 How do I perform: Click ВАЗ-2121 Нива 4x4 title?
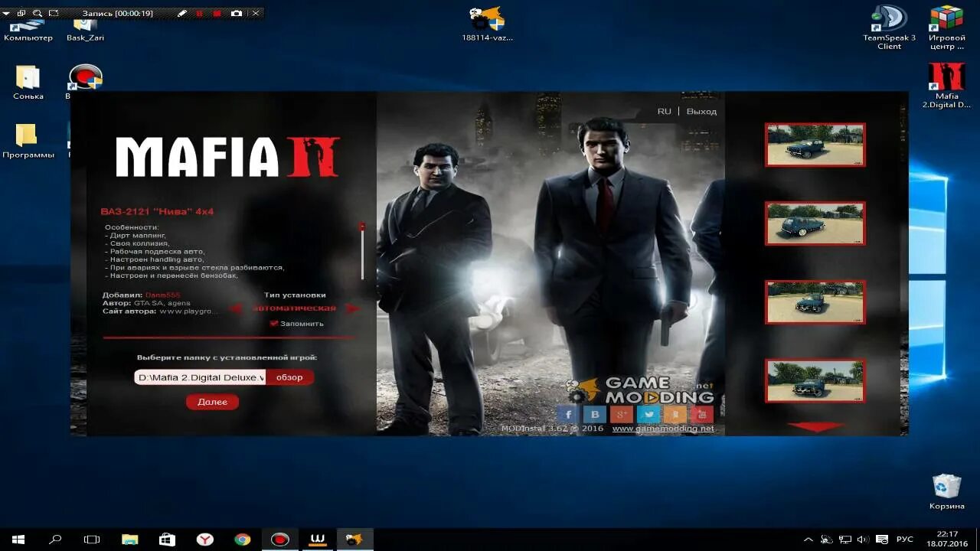click(156, 211)
